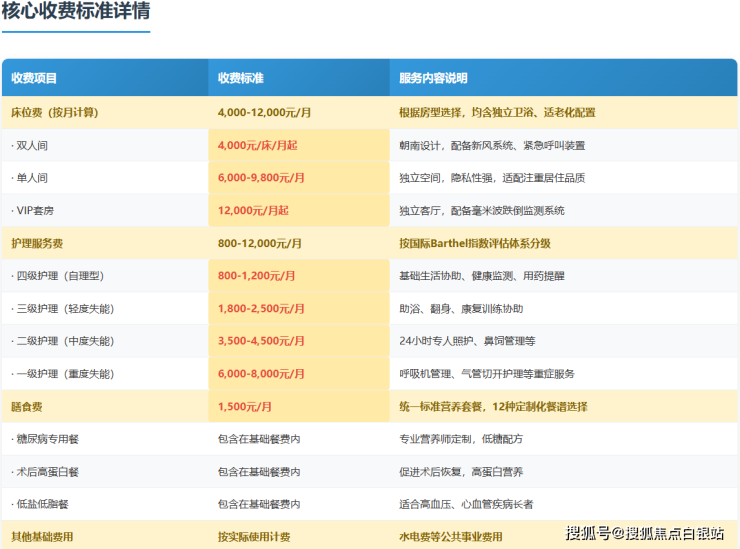This screenshot has height=549, width=740.
Task: Click the 服务内容说明 column header
Action: coord(433,78)
